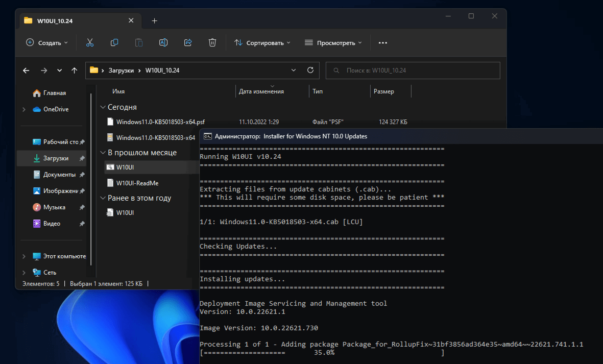This screenshot has height=364, width=603.
Task: Go up one folder level arrow
Action: coord(75,70)
